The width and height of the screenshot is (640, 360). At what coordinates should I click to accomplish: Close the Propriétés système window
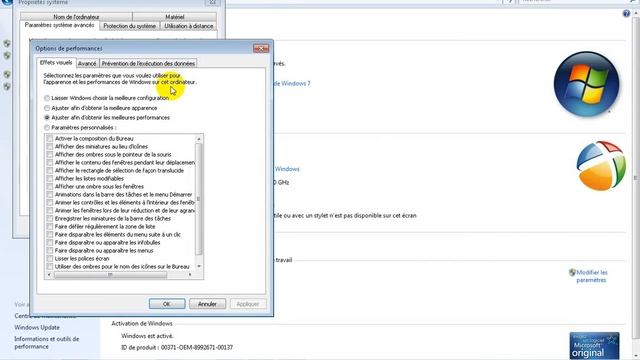click(x=212, y=2)
